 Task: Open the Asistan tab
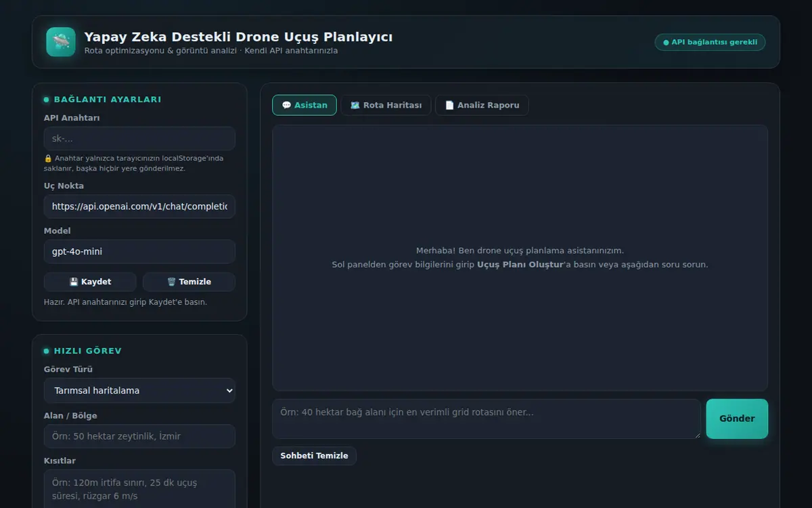tap(304, 105)
